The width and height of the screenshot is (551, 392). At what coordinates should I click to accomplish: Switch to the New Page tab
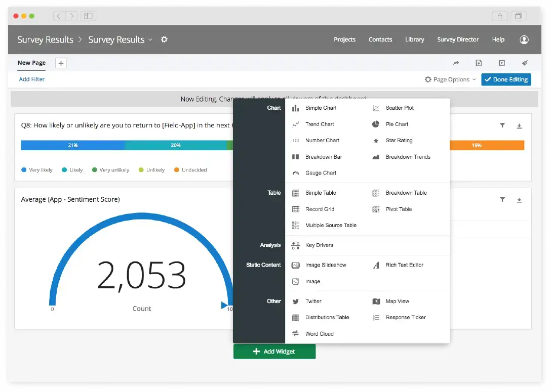(31, 63)
